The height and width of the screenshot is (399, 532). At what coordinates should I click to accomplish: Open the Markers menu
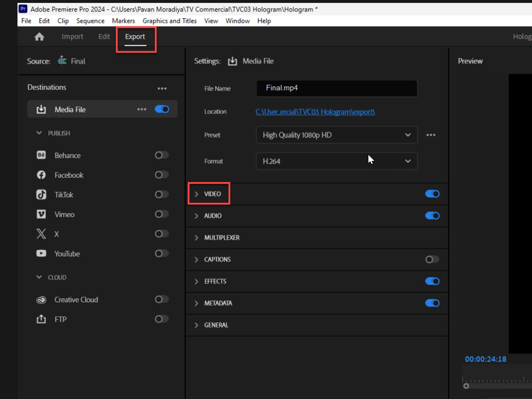click(x=124, y=21)
